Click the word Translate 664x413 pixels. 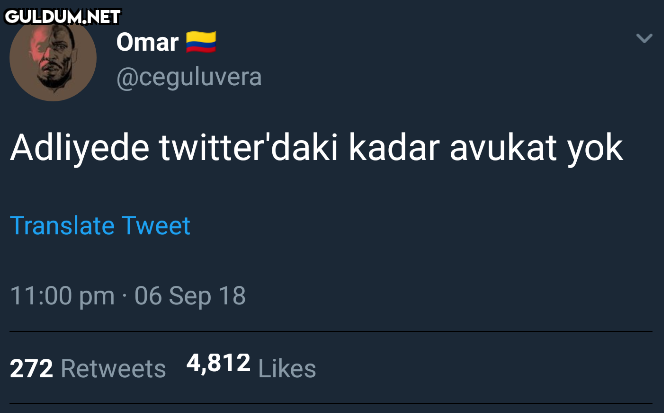[62, 226]
